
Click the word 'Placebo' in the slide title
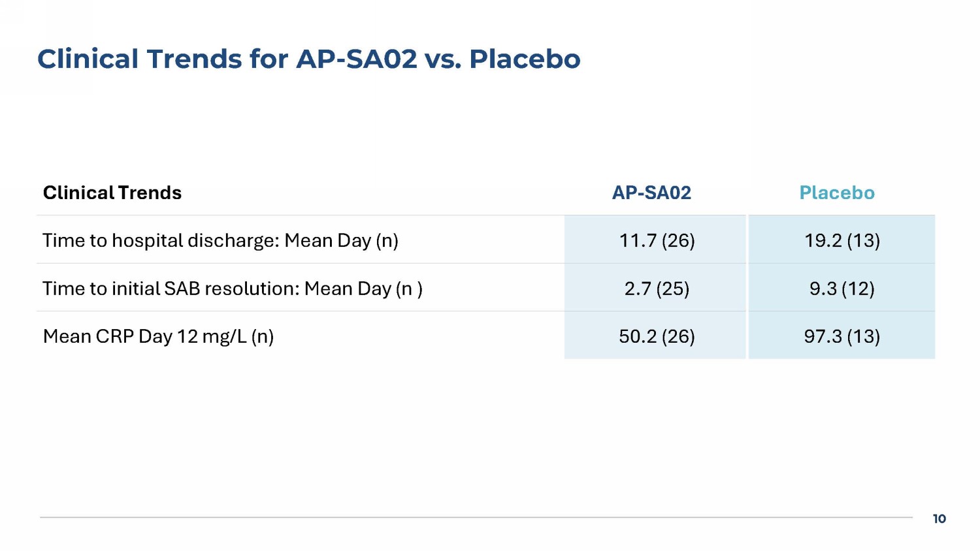point(525,59)
